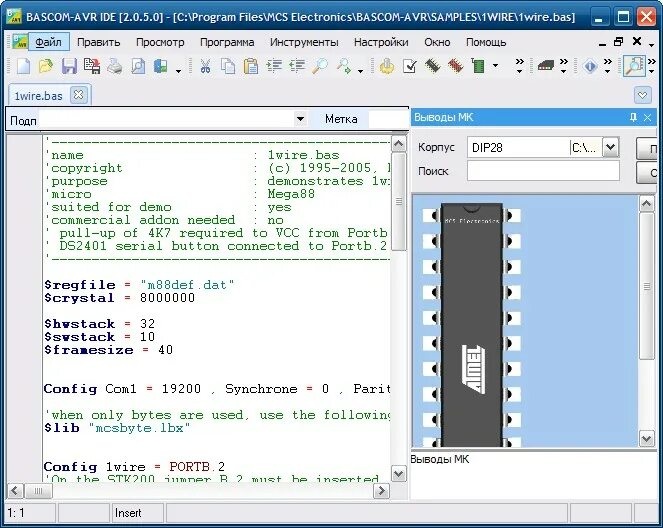Program chip using the green board icon

coord(478,66)
